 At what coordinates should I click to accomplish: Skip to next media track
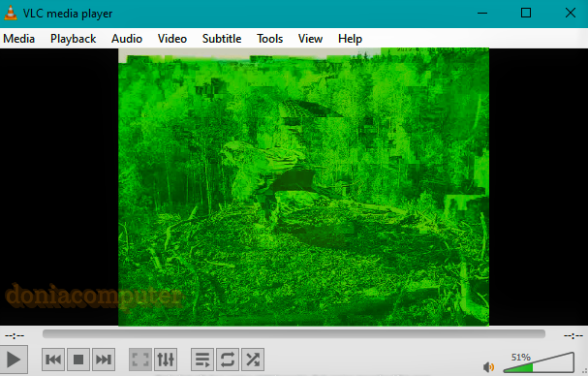[x=104, y=360]
